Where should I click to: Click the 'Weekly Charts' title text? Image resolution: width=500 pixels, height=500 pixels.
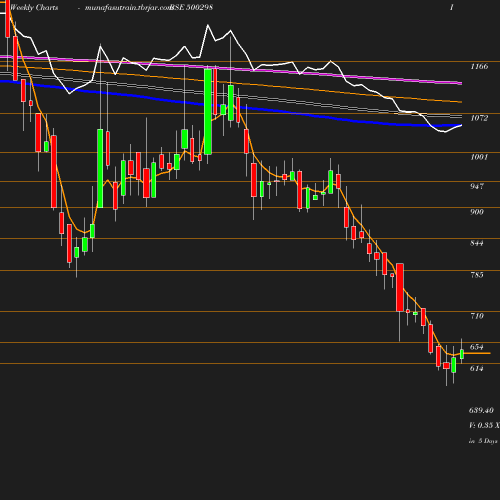34,7
